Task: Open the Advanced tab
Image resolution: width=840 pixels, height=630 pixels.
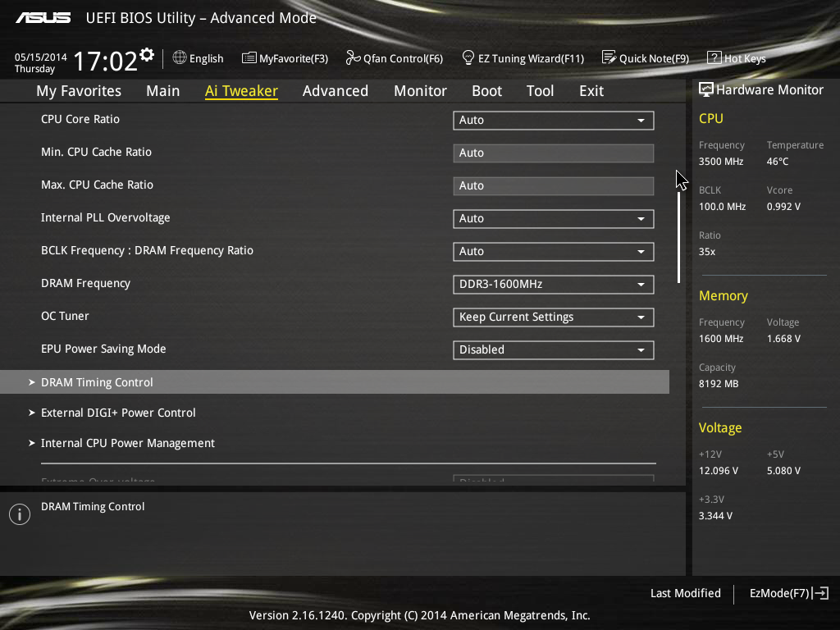Action: coord(336,91)
